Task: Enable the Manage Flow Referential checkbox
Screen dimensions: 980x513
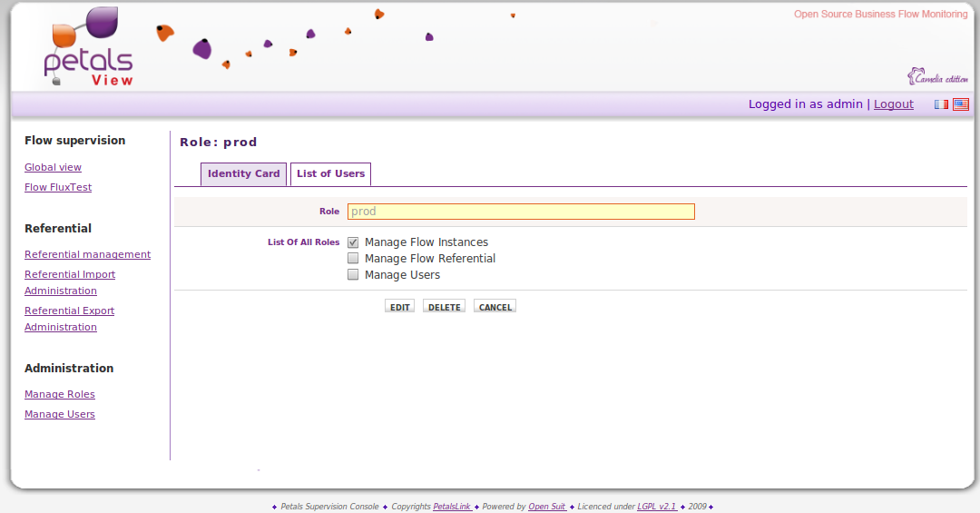Action: [x=353, y=259]
